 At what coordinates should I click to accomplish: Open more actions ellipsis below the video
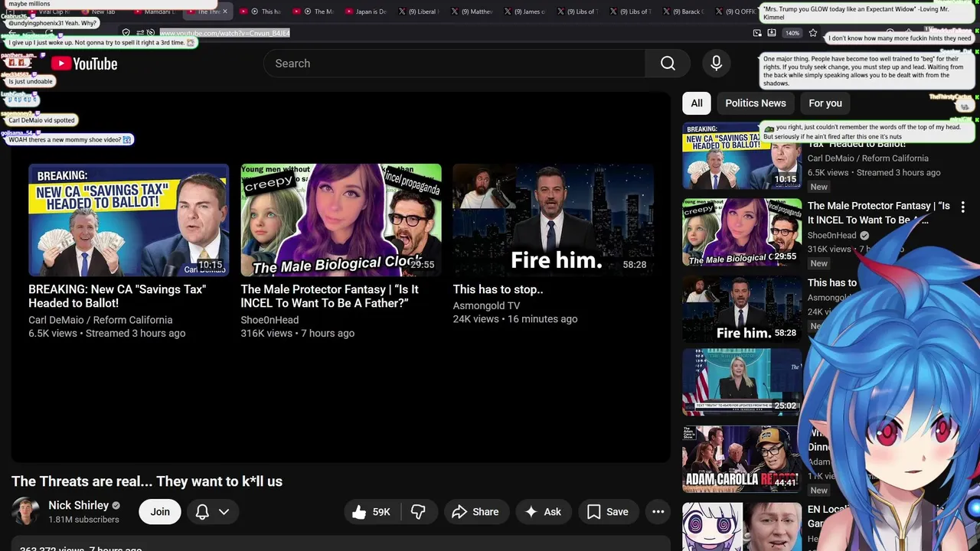[x=658, y=512]
